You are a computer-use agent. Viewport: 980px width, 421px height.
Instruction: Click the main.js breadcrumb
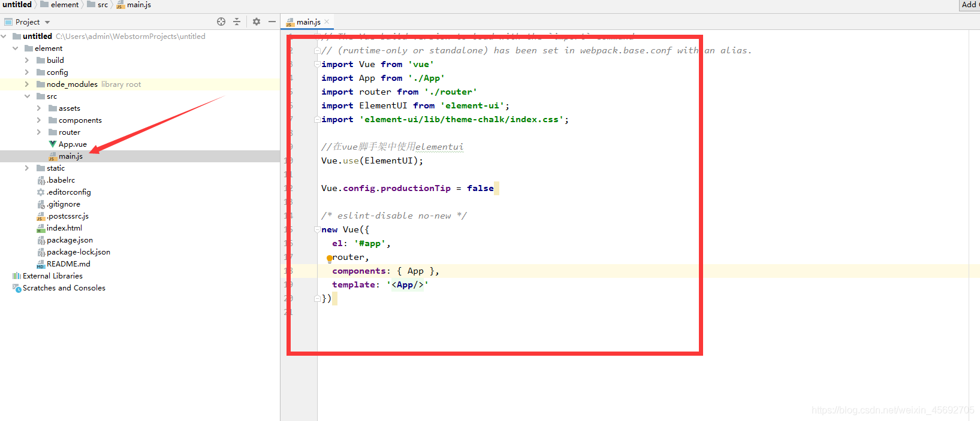[134, 5]
